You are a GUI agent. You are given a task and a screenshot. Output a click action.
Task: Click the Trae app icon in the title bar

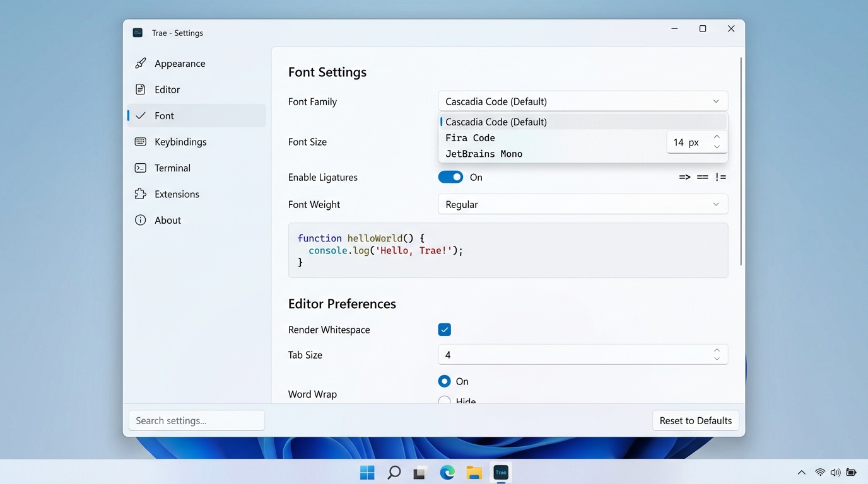138,32
